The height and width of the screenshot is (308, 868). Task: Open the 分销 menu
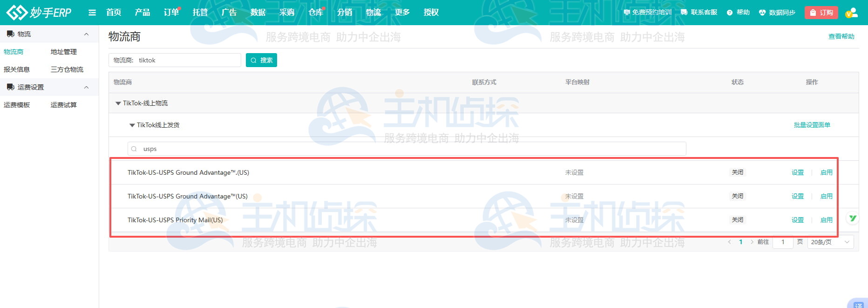click(345, 13)
